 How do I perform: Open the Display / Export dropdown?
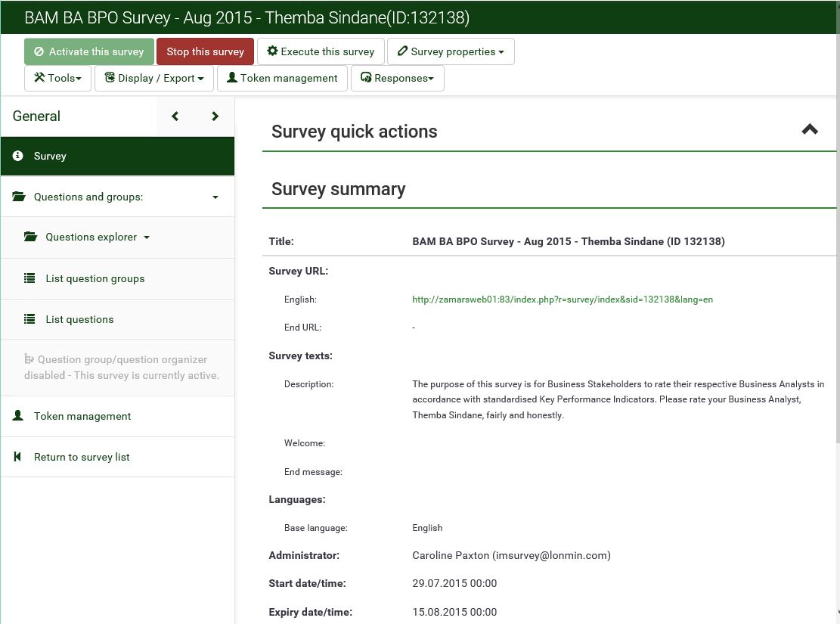(x=154, y=78)
